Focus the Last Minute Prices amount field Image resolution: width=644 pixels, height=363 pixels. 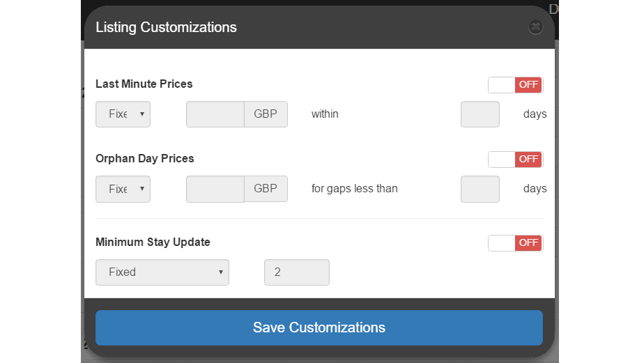215,114
